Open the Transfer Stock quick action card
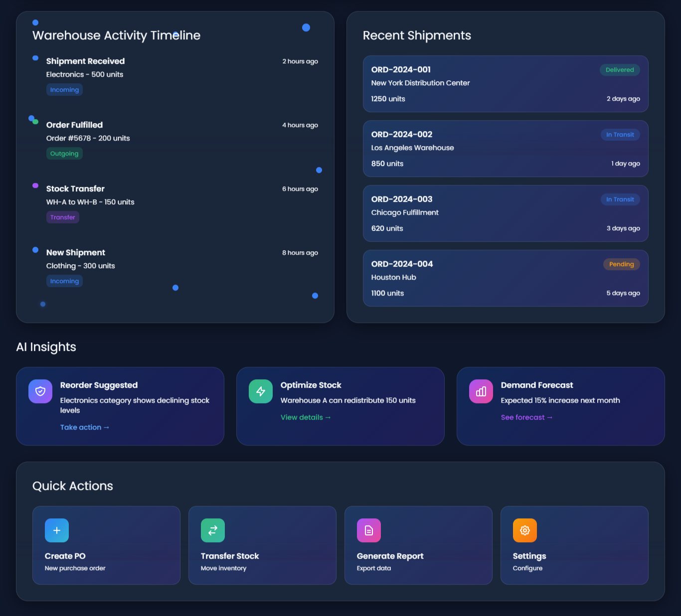 [262, 545]
